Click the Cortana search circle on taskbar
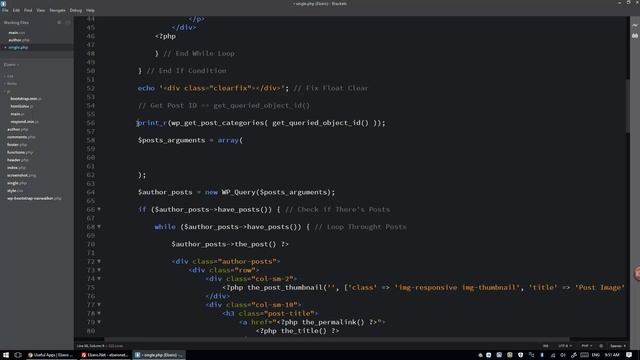The height and width of the screenshot is (360, 640). pos(18,355)
